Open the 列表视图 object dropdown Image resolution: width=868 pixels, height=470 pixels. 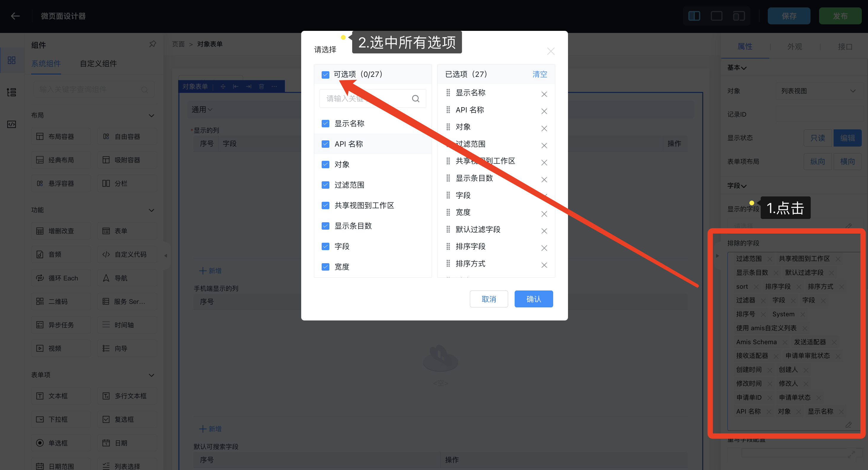pos(819,91)
